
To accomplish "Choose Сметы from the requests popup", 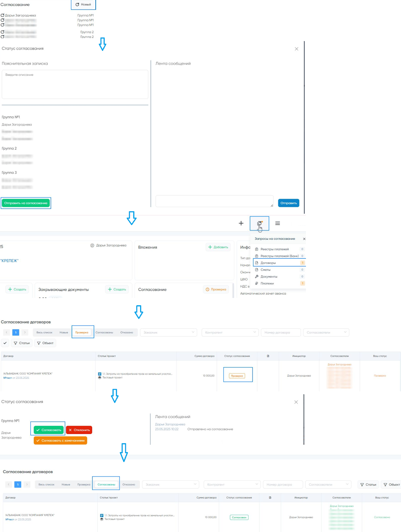I will [265, 270].
